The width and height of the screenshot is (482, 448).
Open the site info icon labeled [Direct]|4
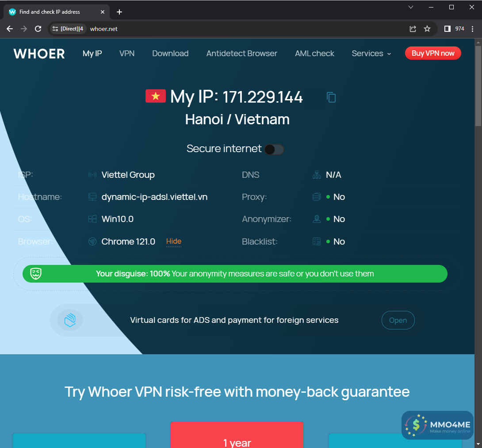[68, 29]
